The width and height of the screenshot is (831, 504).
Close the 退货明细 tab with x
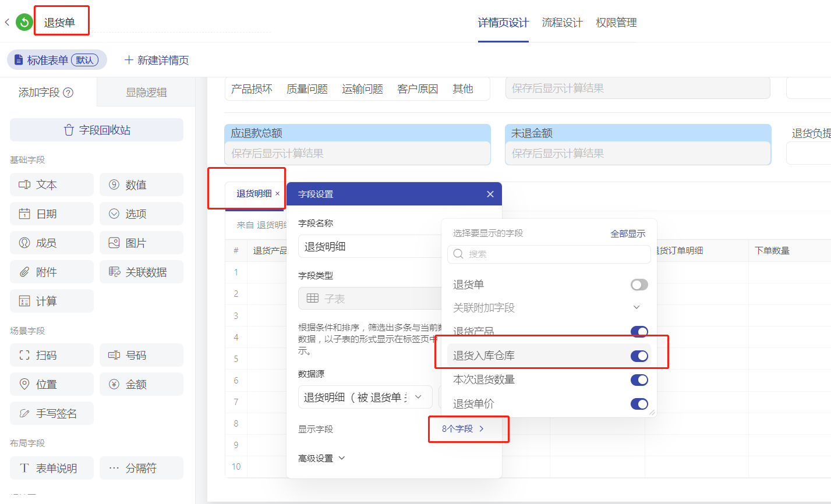277,194
